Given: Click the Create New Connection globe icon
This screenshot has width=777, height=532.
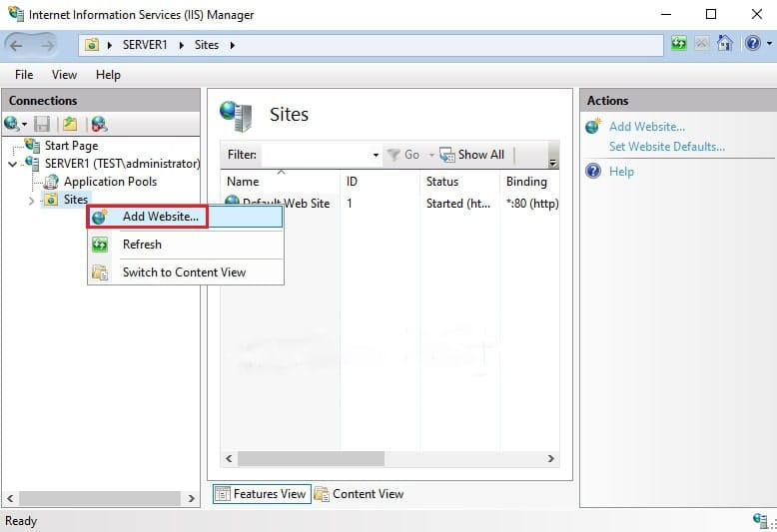Looking at the screenshot, I should click(x=11, y=124).
